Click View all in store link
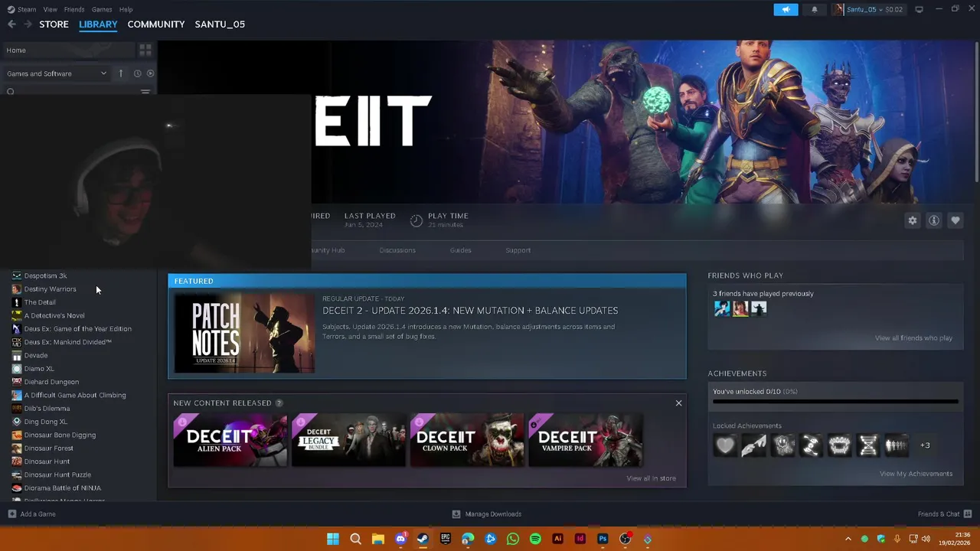Screen dimensions: 980x551 651,478
